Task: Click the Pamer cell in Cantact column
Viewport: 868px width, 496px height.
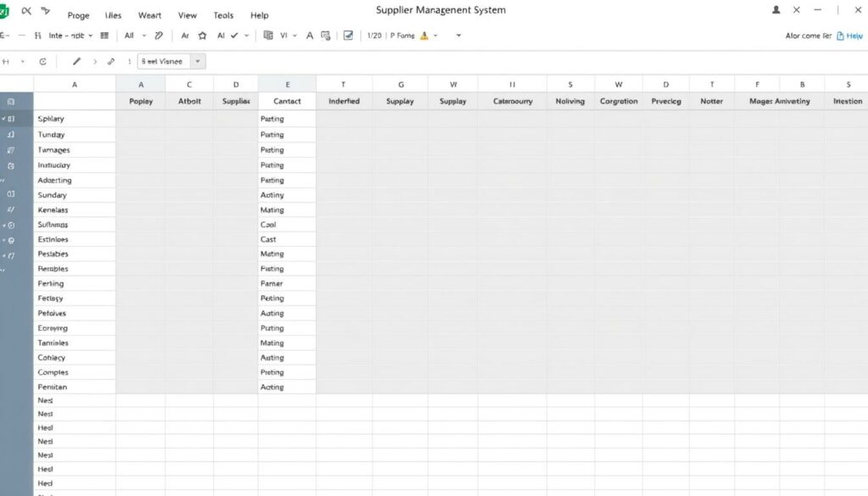Action: pyautogui.click(x=287, y=283)
